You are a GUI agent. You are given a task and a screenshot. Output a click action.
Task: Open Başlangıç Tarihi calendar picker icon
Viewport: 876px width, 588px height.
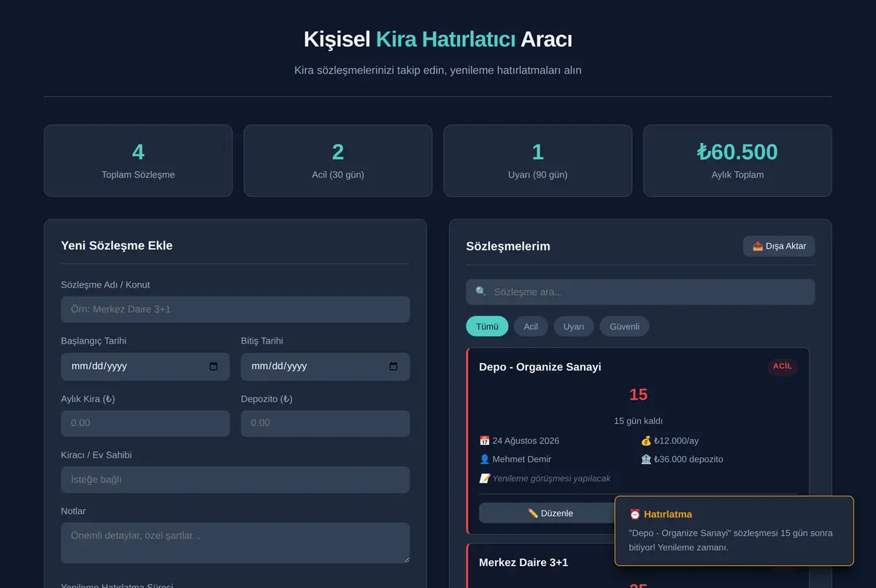[x=213, y=366]
